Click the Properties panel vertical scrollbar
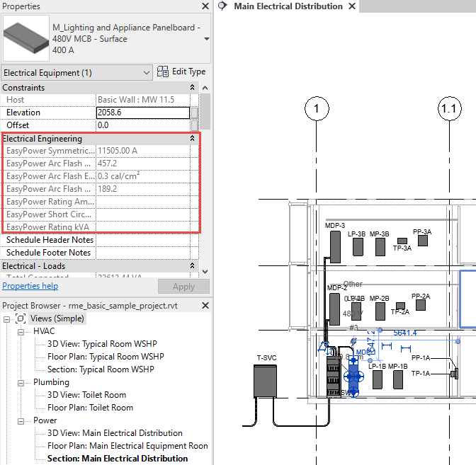Viewport: 476px width, 465px height. [206, 177]
